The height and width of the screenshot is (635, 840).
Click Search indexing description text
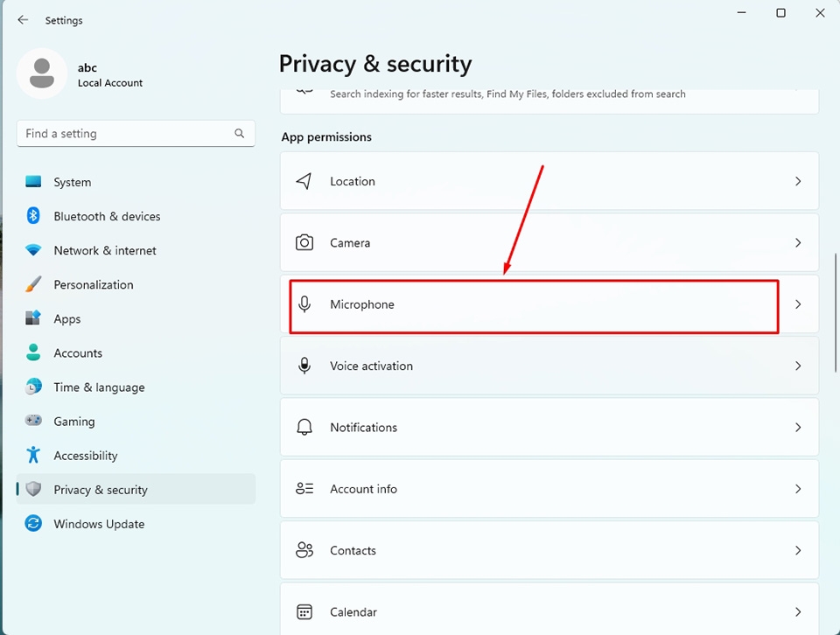click(507, 94)
